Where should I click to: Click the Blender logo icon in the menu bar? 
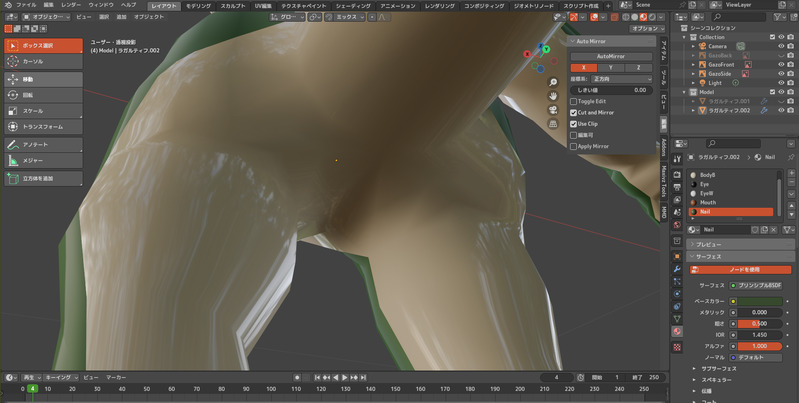click(x=9, y=5)
